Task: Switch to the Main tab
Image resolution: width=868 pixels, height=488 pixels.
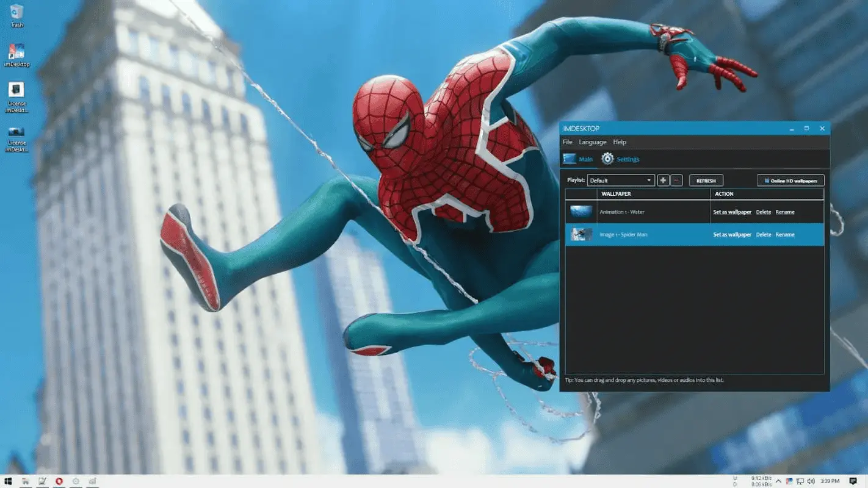Action: coord(578,159)
